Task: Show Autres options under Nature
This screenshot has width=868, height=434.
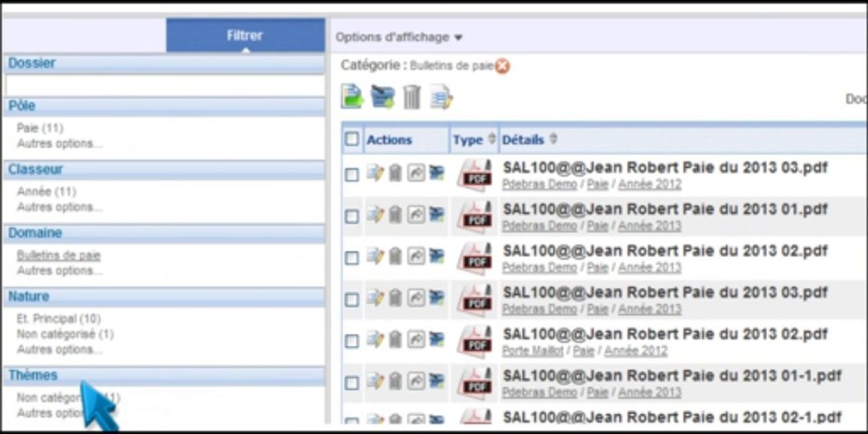Action: [x=60, y=350]
